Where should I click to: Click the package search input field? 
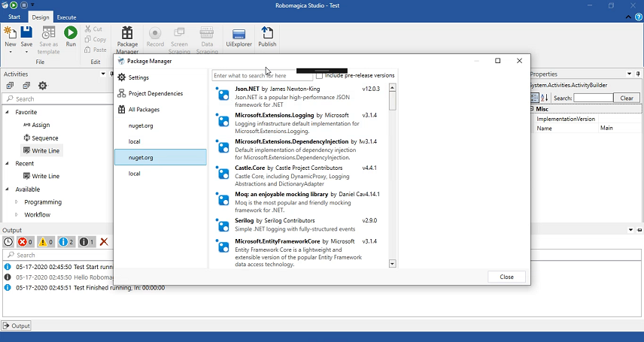click(262, 76)
